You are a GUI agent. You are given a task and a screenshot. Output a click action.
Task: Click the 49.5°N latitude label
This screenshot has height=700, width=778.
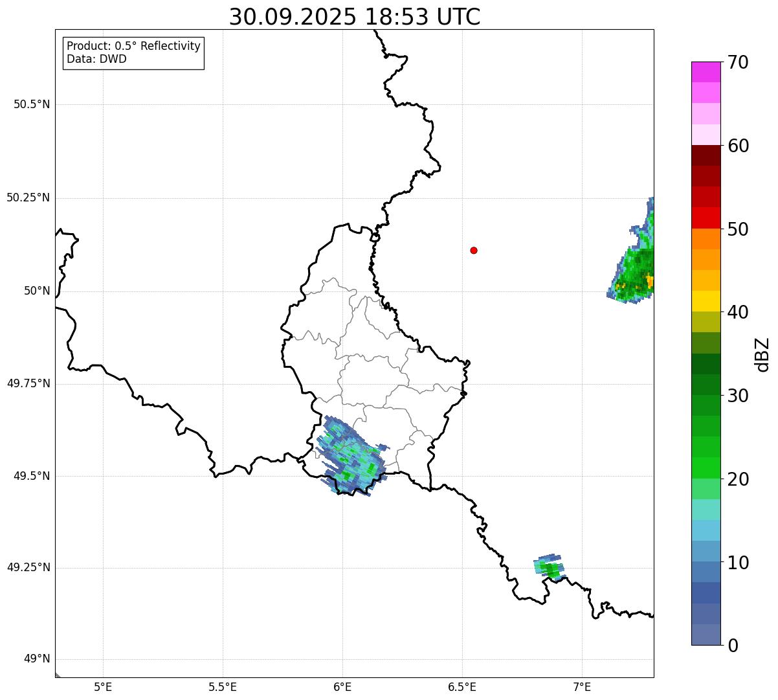[x=32, y=476]
